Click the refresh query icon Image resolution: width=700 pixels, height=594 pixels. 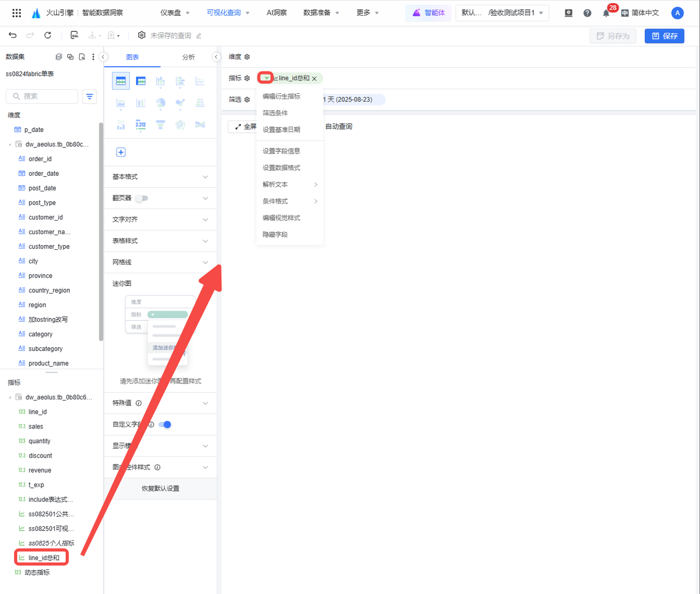click(48, 35)
